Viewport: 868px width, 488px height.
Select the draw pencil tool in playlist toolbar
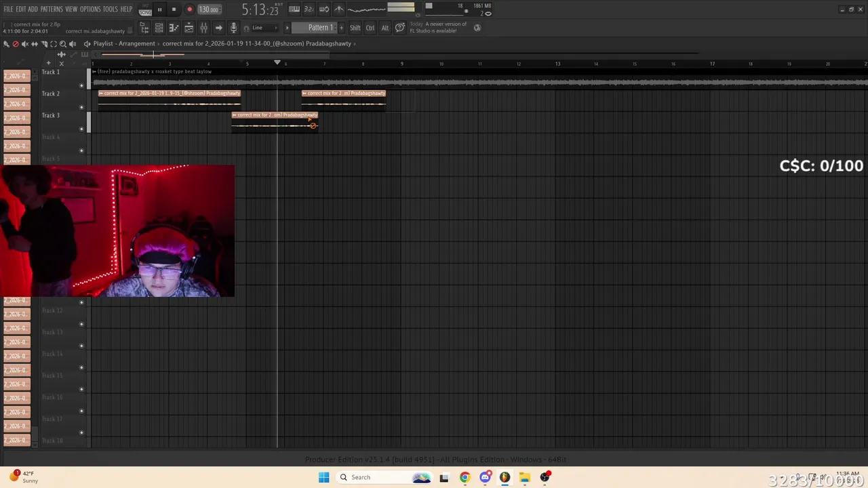pos(6,43)
